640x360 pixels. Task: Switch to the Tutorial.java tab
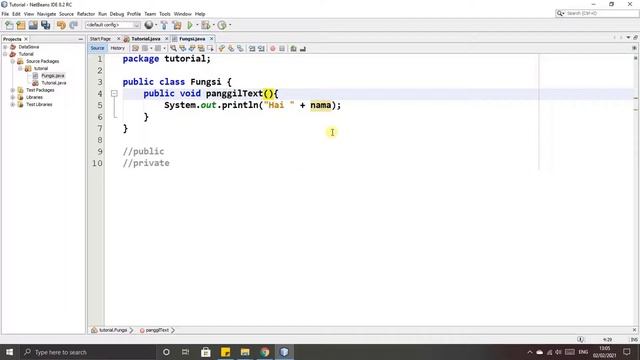tap(146, 39)
